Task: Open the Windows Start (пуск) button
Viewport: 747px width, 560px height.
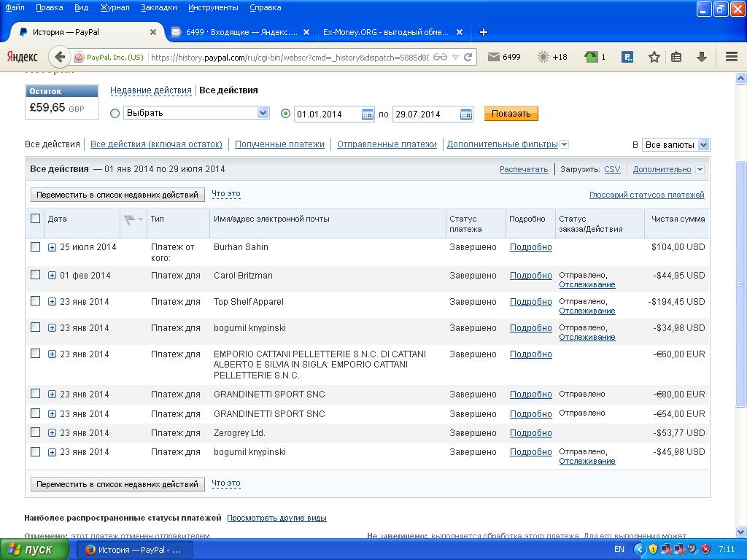Action: [x=34, y=550]
